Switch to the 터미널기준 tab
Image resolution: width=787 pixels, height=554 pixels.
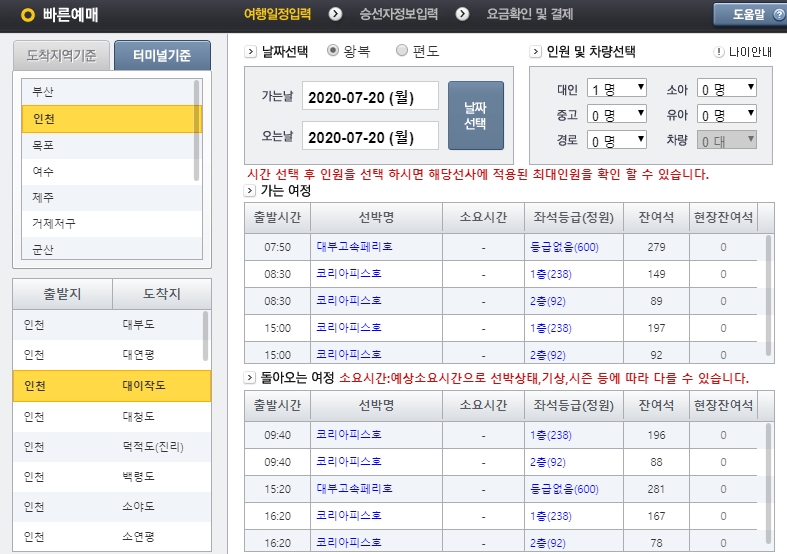[162, 55]
